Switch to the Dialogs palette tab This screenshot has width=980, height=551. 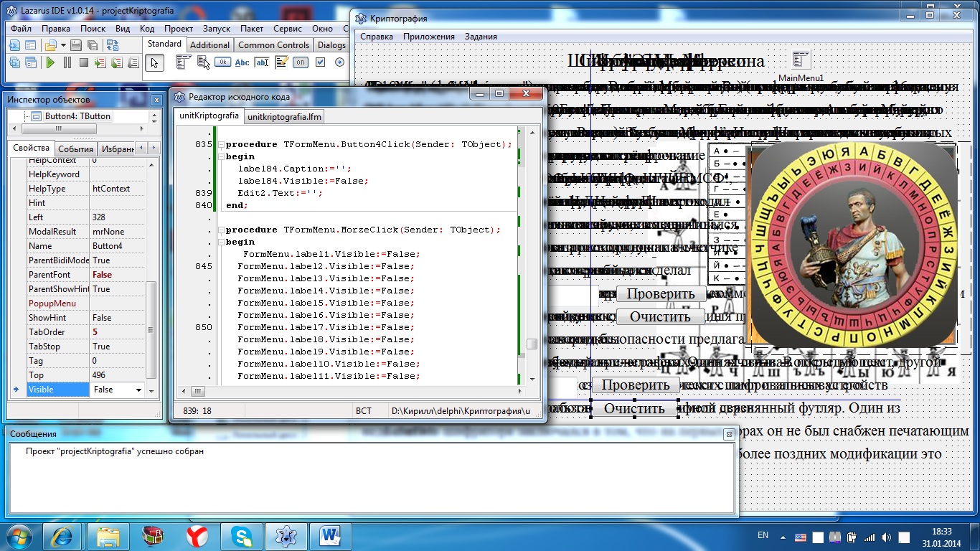click(331, 44)
